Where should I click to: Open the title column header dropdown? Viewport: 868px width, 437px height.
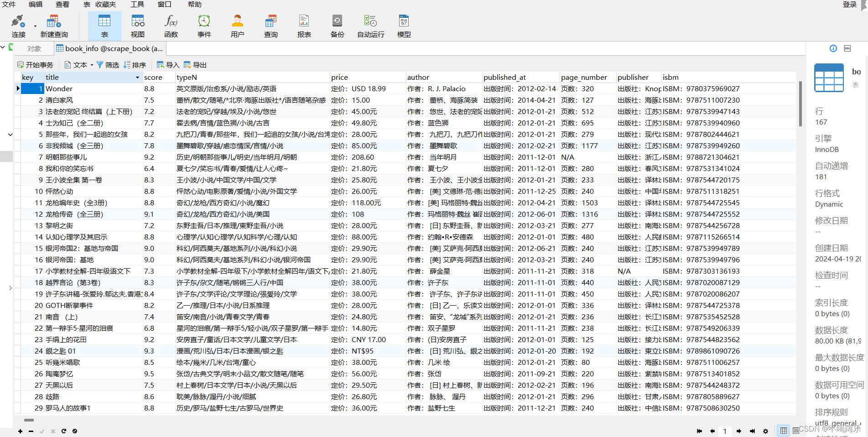pyautogui.click(x=137, y=78)
